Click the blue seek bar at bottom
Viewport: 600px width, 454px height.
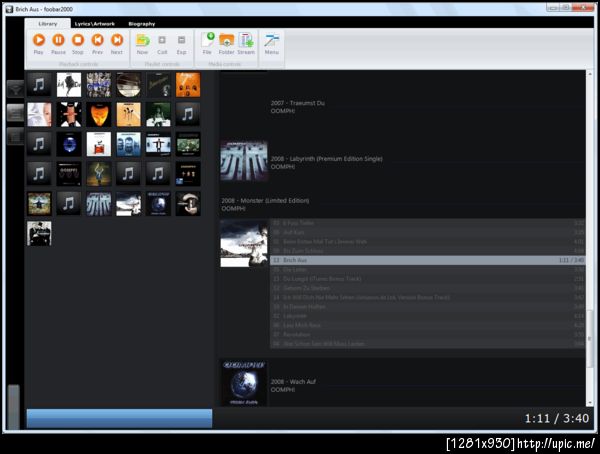[119, 418]
